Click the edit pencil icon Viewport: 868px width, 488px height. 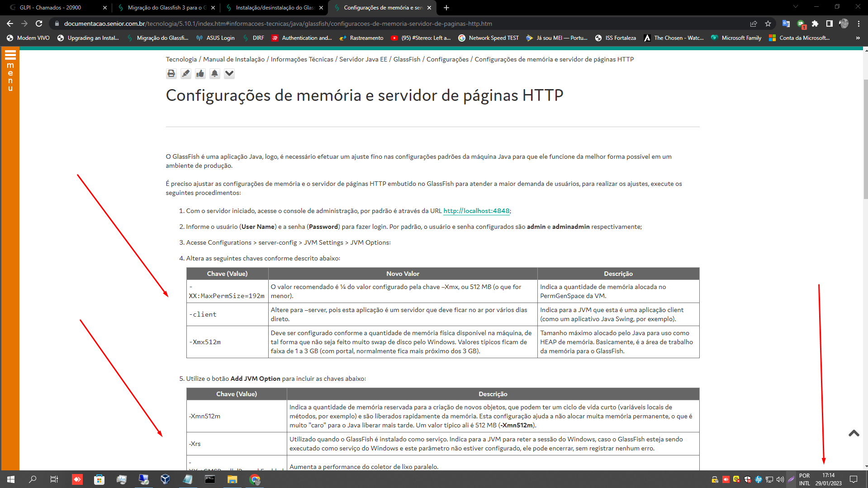click(x=185, y=74)
